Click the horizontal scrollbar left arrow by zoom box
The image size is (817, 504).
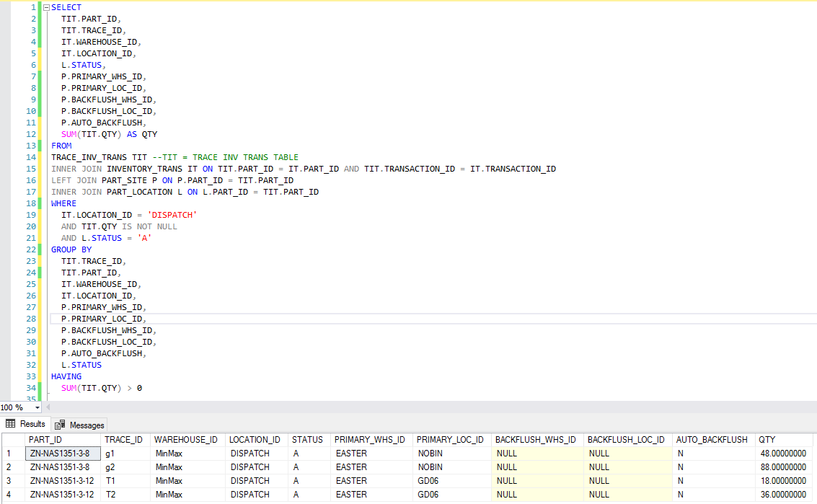click(x=48, y=407)
